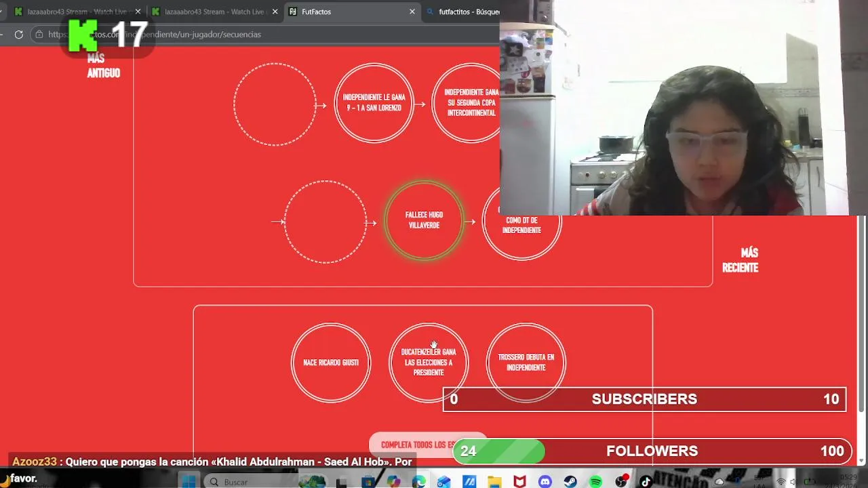Viewport: 868px width, 488px height.
Task: Close the FutFactos tab
Action: coord(412,12)
